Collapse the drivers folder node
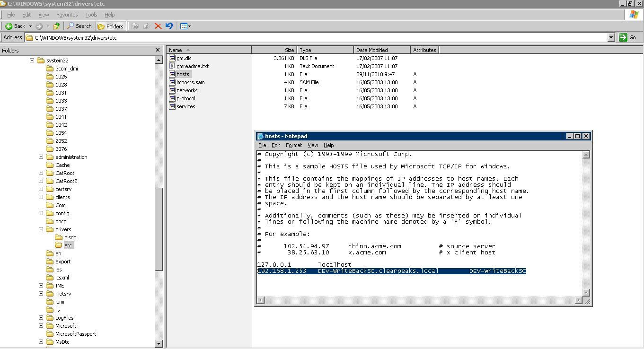Viewport: 644px width, 349px height. (41, 229)
